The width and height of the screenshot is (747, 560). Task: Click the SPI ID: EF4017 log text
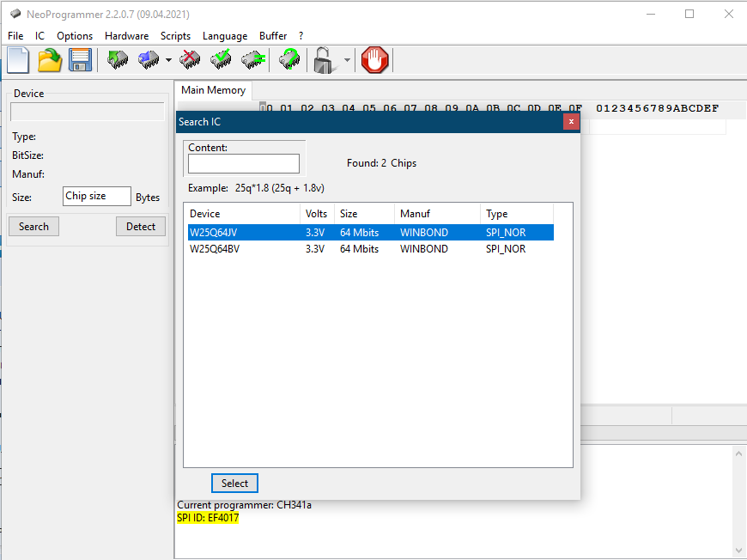[x=208, y=518]
